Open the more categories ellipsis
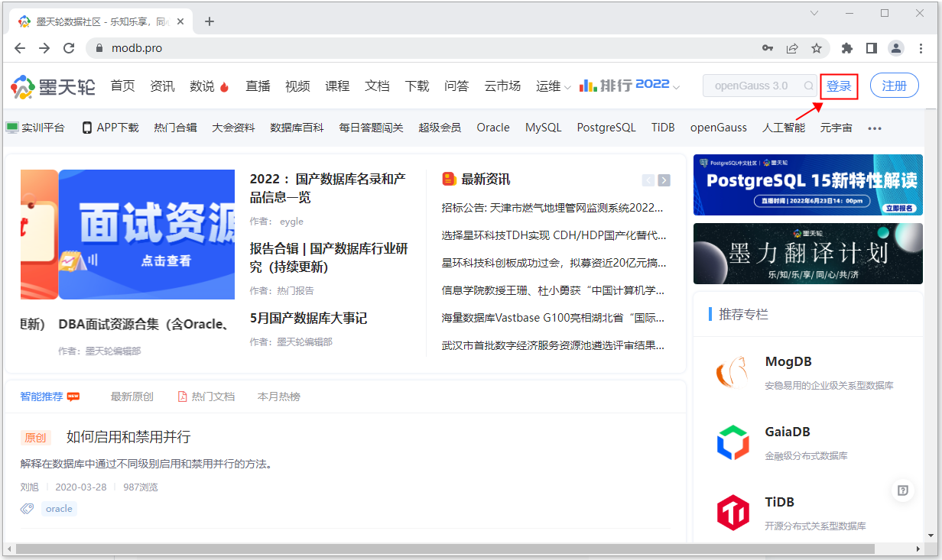The image size is (942, 560). [875, 128]
